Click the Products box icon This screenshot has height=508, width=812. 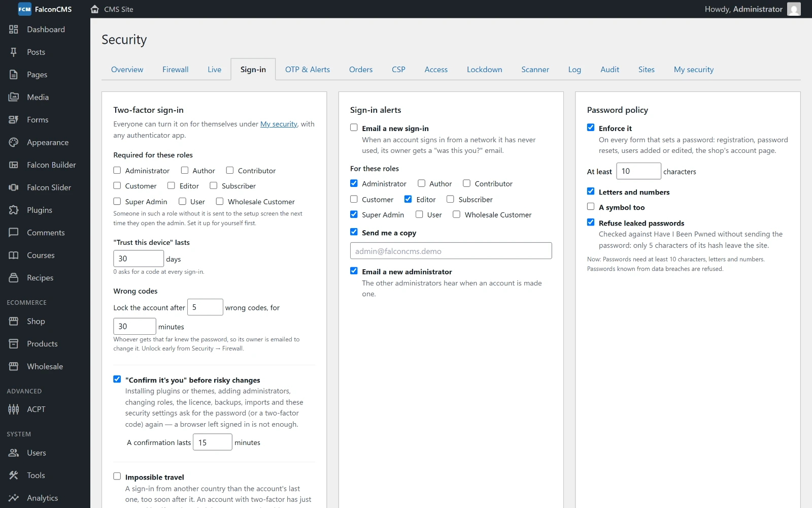click(x=14, y=344)
